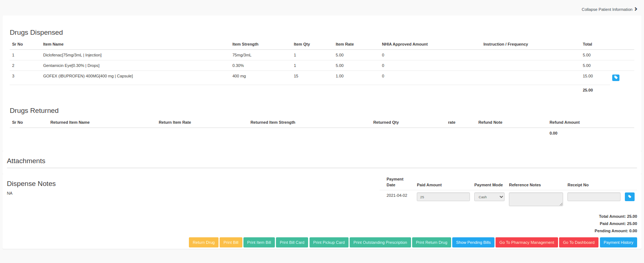Navigate to the Dashboard via red button
The image size is (644, 263).
click(x=578, y=242)
